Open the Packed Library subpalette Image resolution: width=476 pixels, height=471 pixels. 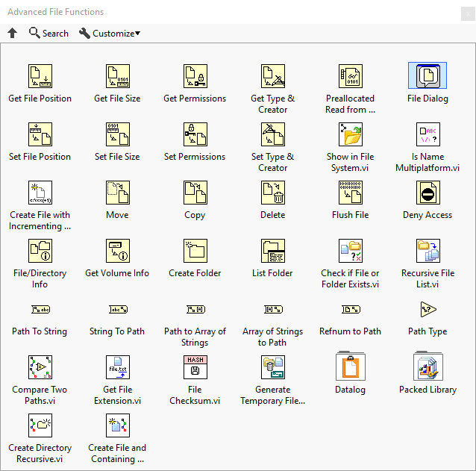pyautogui.click(x=428, y=367)
